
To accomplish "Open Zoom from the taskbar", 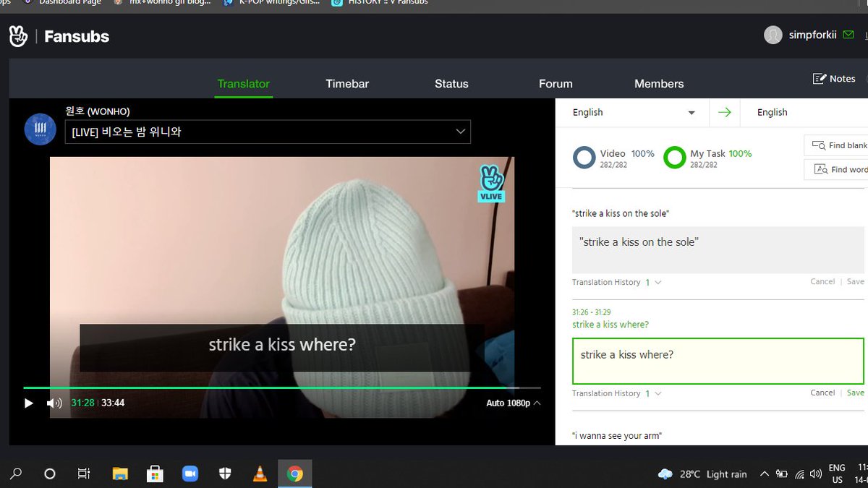I will pyautogui.click(x=190, y=474).
